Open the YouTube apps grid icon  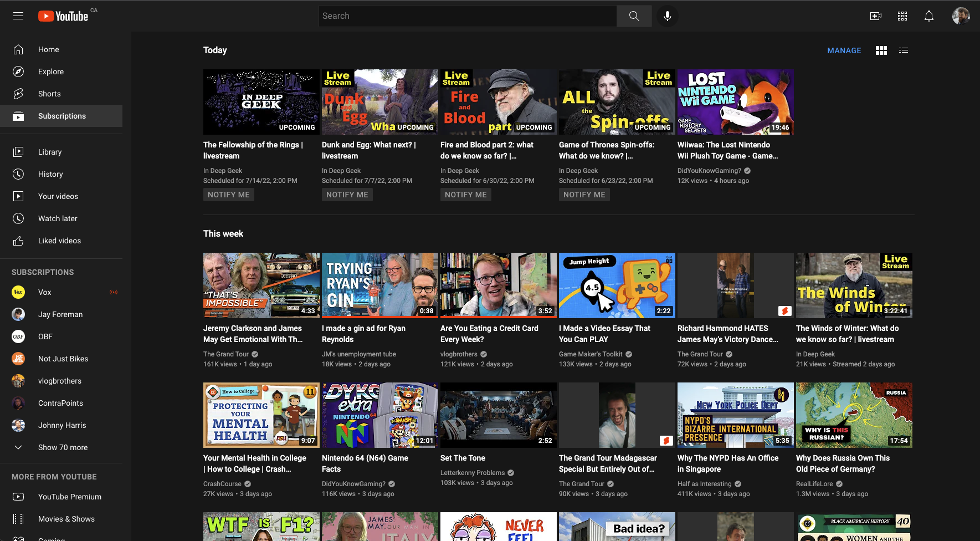pos(902,16)
